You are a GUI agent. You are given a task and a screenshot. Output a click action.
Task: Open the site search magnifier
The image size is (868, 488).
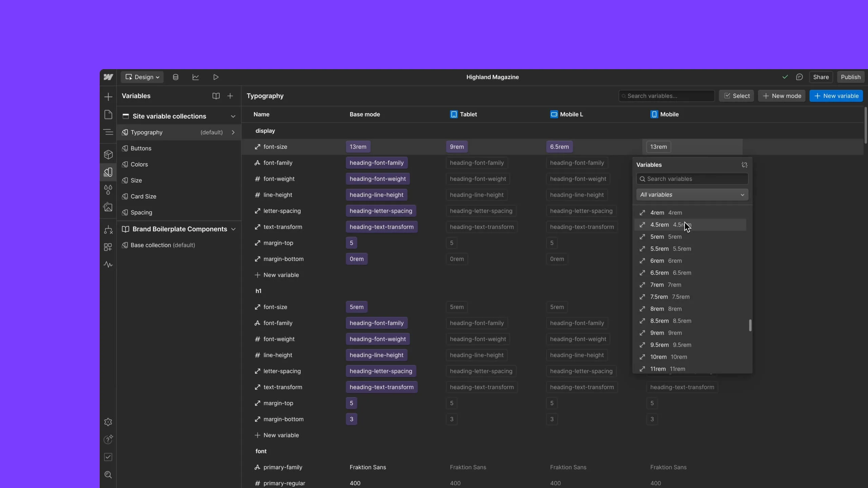click(x=108, y=475)
